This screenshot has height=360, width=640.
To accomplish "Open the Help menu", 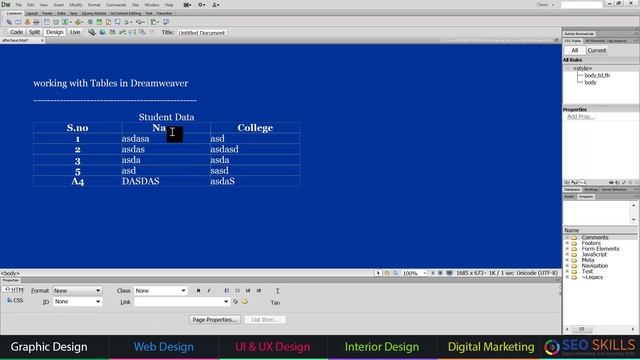I will [169, 5].
